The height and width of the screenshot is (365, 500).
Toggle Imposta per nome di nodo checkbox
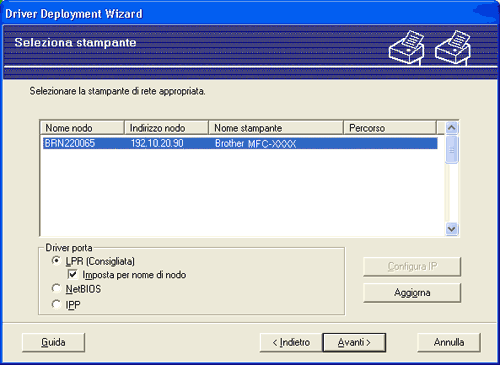[x=72, y=275]
